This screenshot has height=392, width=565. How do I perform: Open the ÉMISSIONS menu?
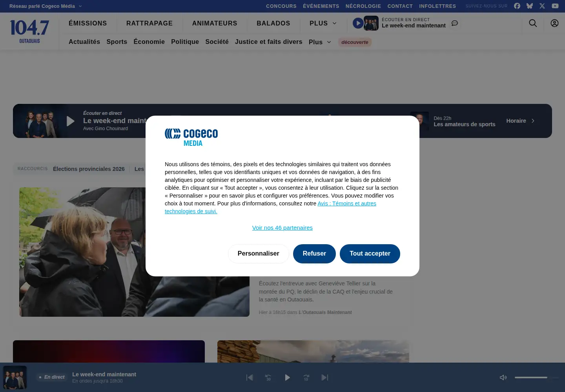point(88,24)
